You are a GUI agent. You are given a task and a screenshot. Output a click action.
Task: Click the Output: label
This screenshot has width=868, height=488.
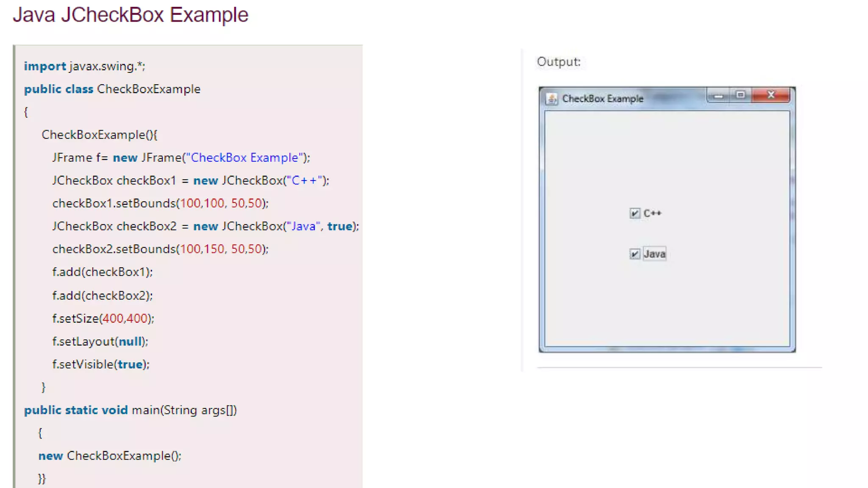pyautogui.click(x=559, y=62)
